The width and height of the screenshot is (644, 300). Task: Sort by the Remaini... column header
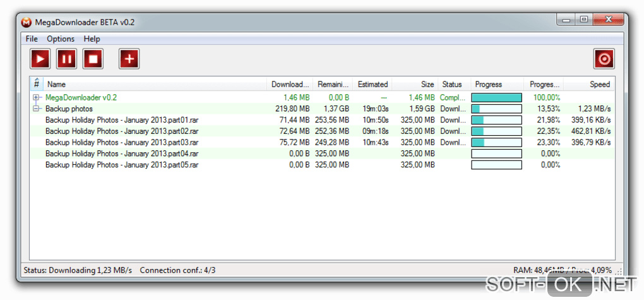(x=332, y=84)
